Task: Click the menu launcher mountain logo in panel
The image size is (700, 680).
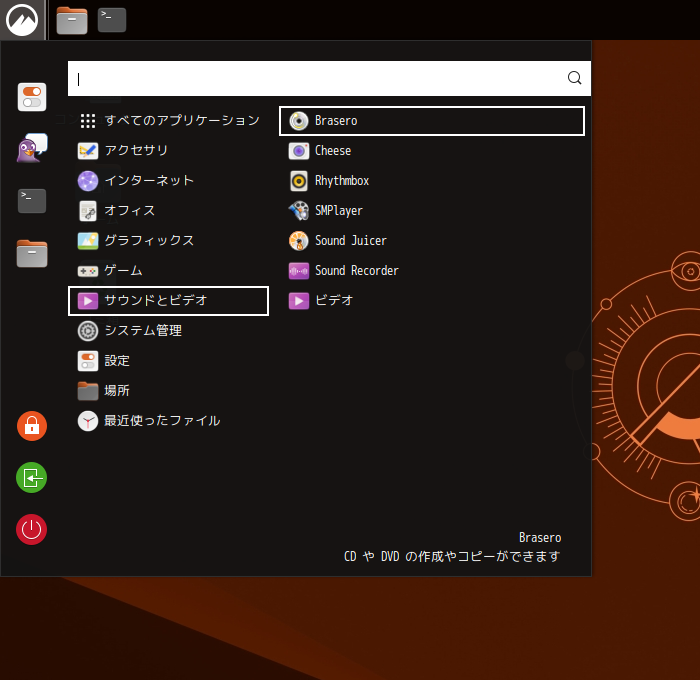Action: 22,20
